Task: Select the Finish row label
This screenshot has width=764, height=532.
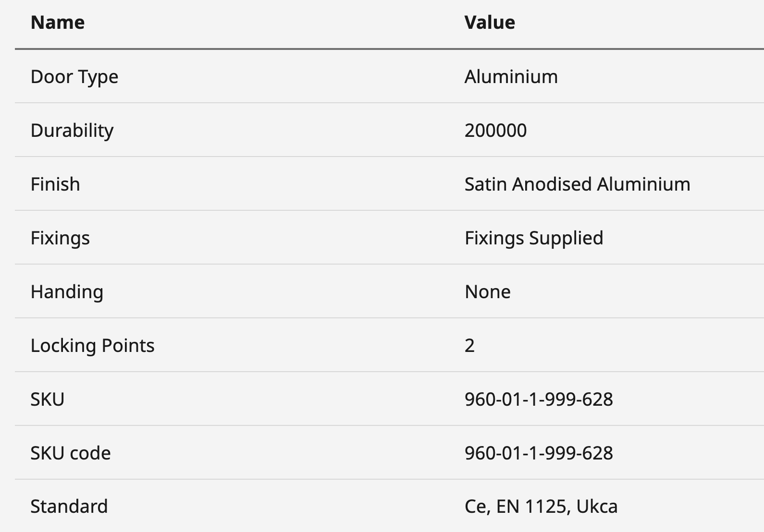Action: pos(55,184)
